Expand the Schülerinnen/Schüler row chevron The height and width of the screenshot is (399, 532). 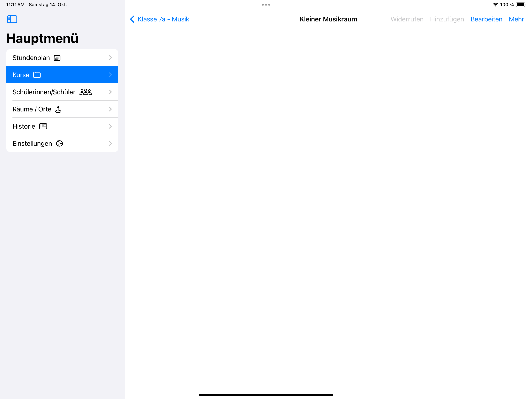[110, 92]
